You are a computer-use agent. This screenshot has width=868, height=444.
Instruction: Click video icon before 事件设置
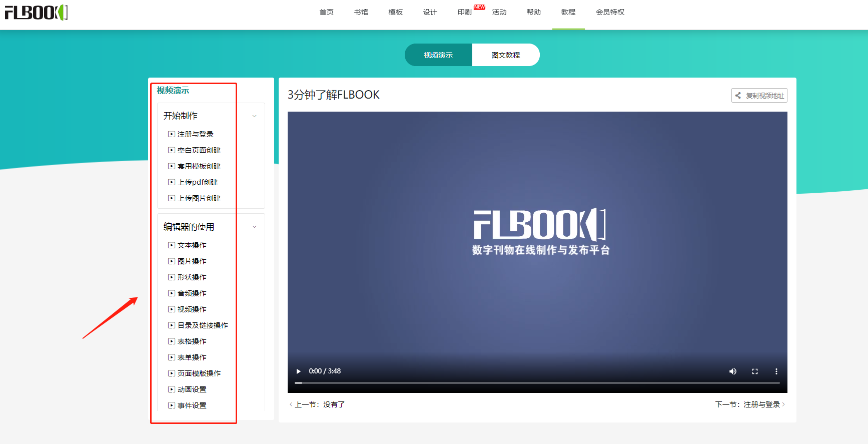pyautogui.click(x=172, y=405)
